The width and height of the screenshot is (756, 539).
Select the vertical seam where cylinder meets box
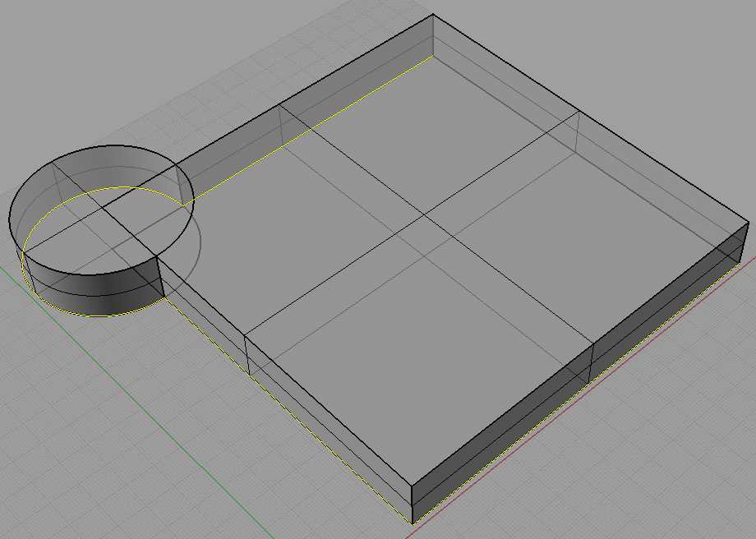tap(157, 277)
